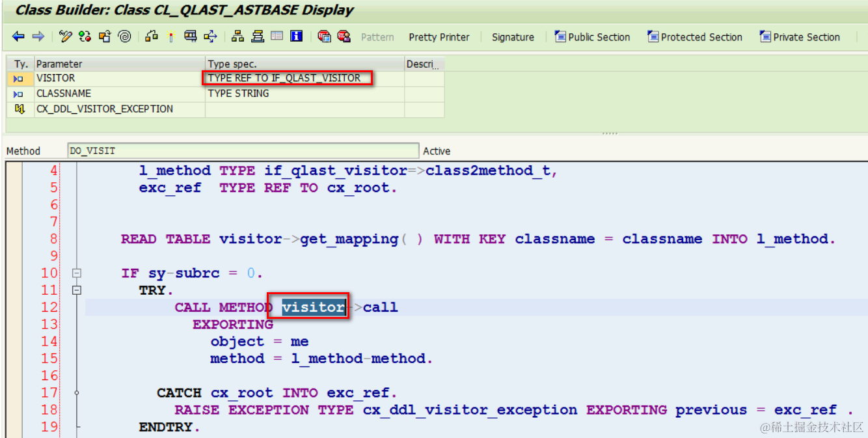Click the Descri... column header
Screen dimensions: 868x438
(424, 64)
